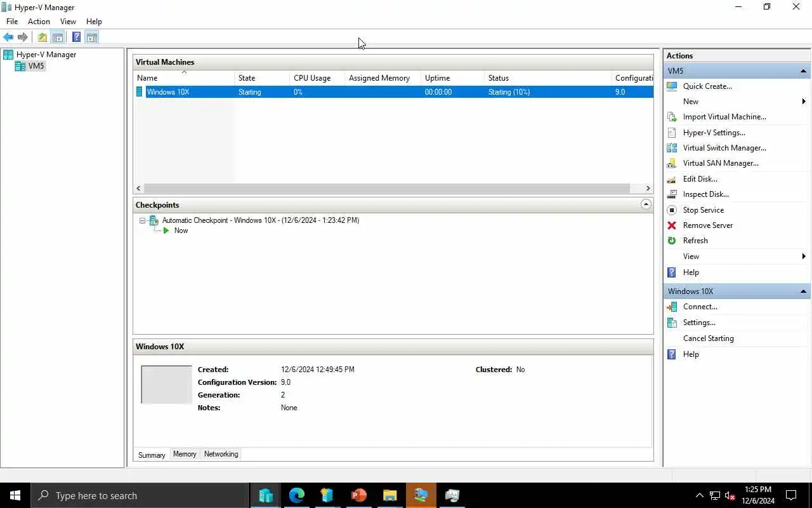Viewport: 812px width, 508px height.
Task: Click Connect... action label
Action: point(700,307)
